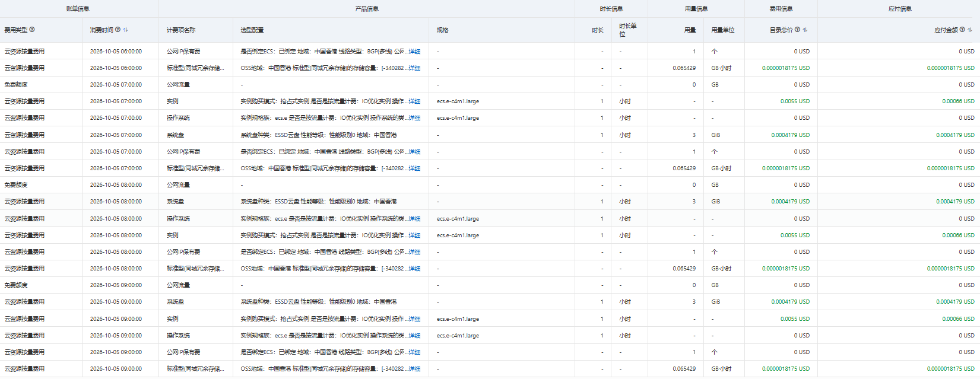
Task: Open 详细 for 06:00:00 公网IP保有费 row
Action: tap(414, 52)
